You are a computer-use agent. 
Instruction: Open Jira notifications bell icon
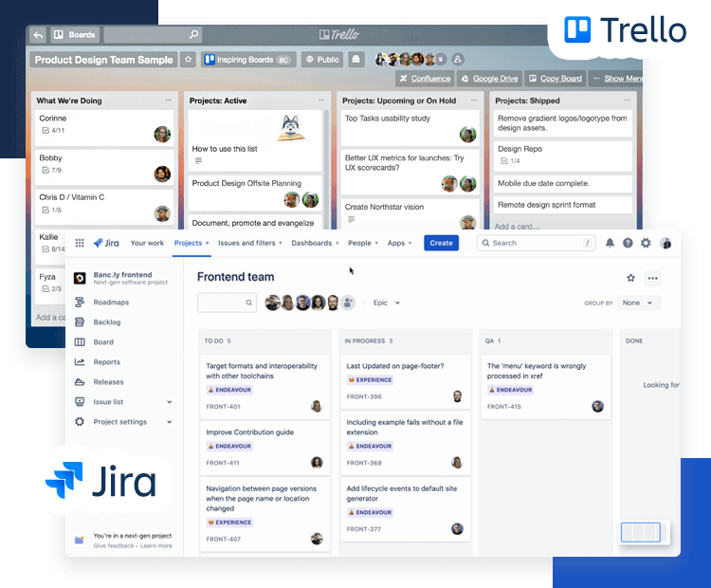pos(610,243)
